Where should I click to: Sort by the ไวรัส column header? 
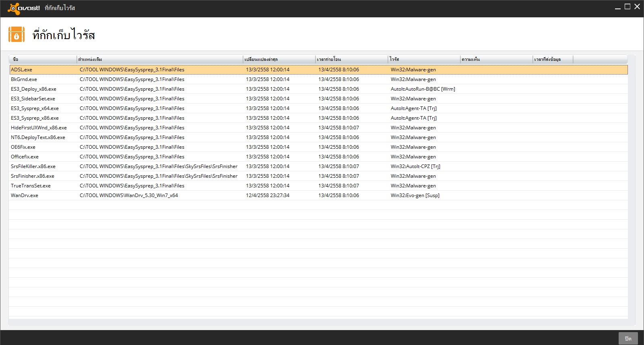(x=424, y=59)
